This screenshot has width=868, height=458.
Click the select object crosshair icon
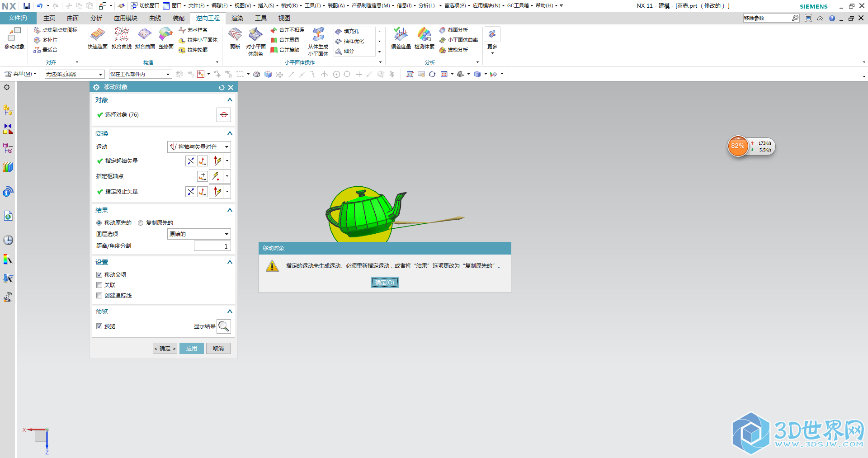pos(224,115)
